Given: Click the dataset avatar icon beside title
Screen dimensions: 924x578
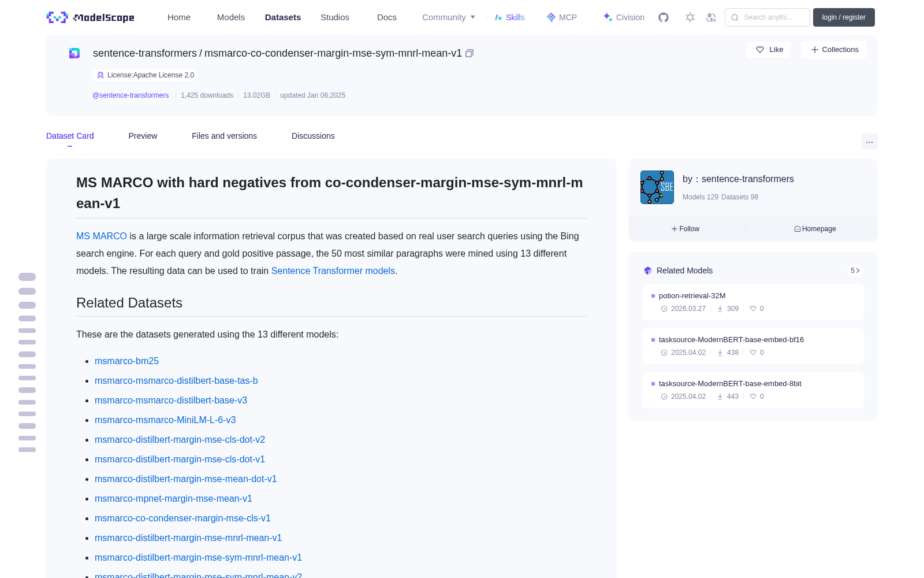Looking at the screenshot, I should coord(74,53).
